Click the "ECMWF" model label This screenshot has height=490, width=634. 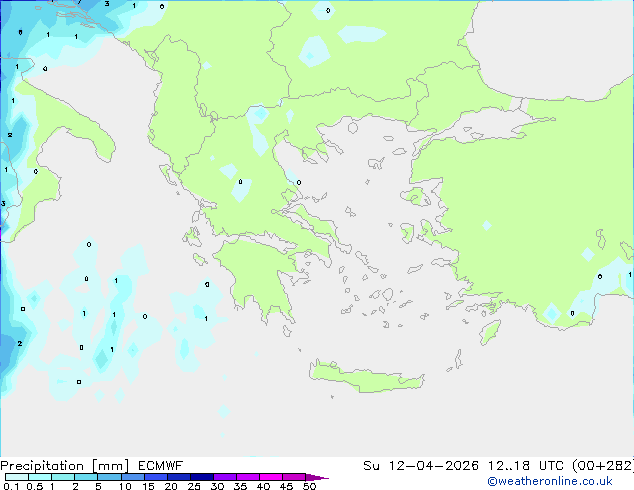click(160, 466)
